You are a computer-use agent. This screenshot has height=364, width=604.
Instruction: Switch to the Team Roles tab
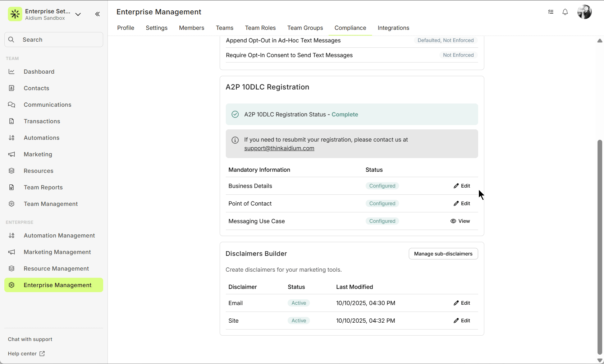click(x=260, y=28)
